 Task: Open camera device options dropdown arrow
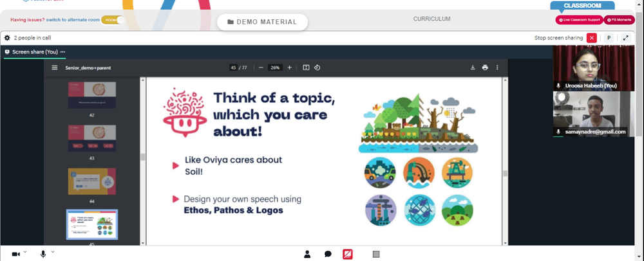25,252
